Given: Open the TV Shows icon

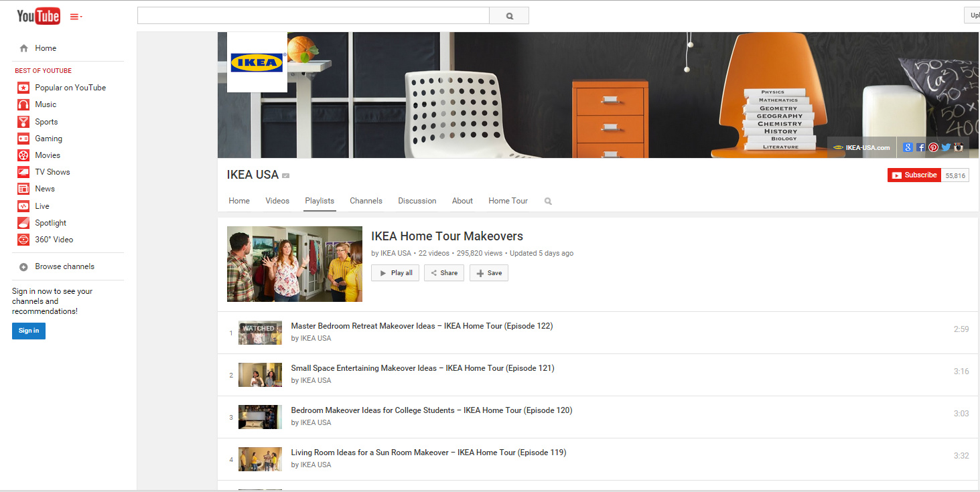Looking at the screenshot, I should (23, 172).
